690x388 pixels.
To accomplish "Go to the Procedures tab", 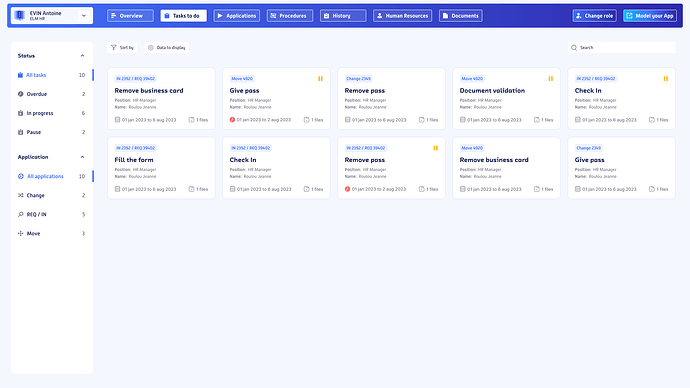I will (290, 16).
